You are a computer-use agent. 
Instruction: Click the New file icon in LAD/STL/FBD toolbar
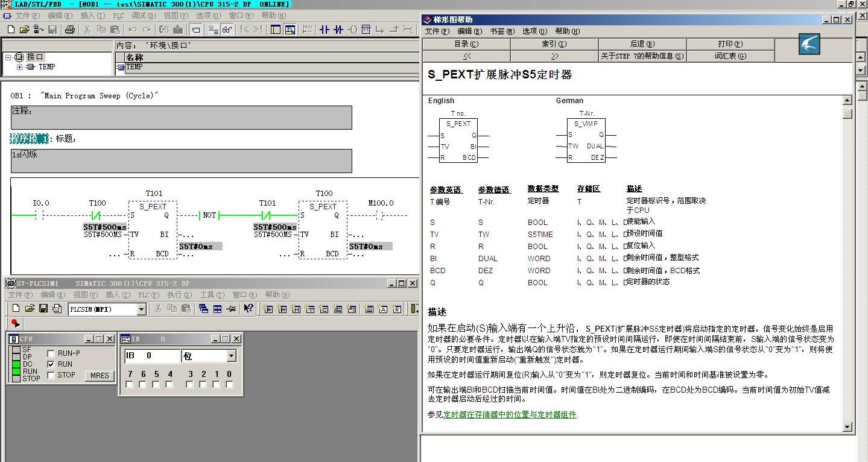point(11,29)
